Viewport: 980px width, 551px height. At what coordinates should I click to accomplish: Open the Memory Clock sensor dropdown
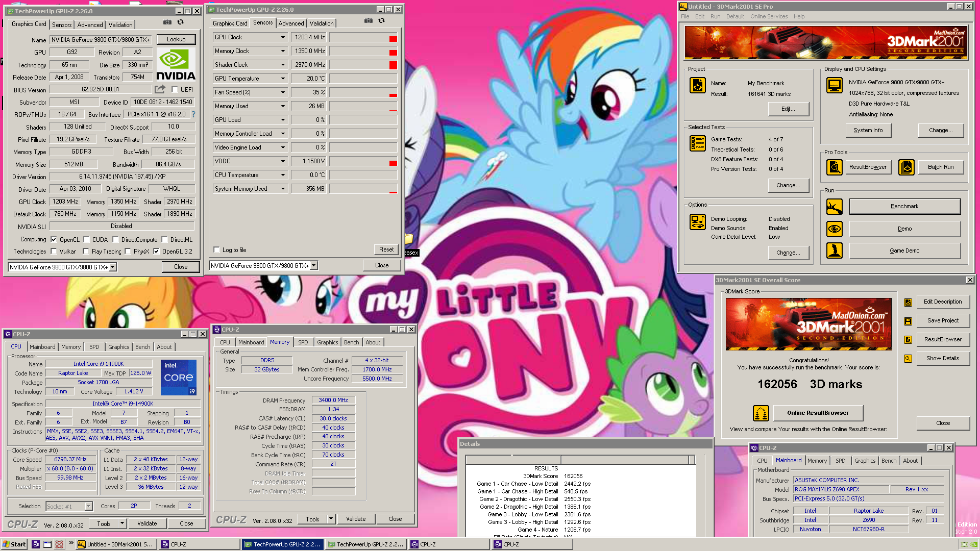(283, 51)
